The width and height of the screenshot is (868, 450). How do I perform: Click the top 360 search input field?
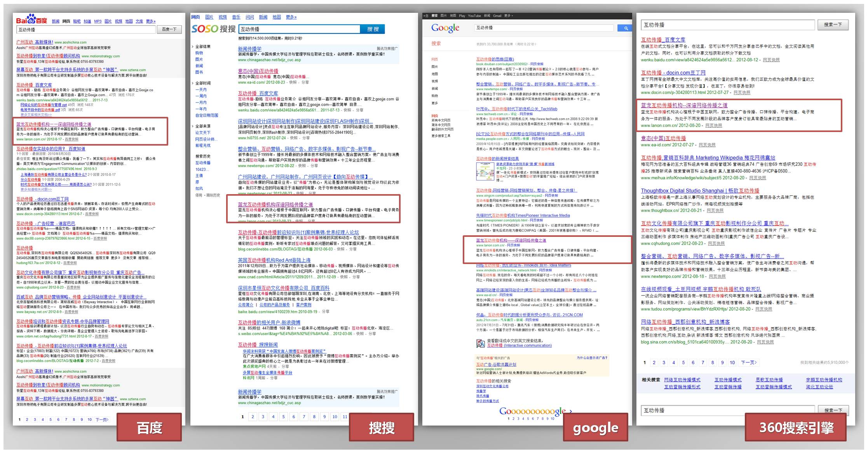[727, 25]
